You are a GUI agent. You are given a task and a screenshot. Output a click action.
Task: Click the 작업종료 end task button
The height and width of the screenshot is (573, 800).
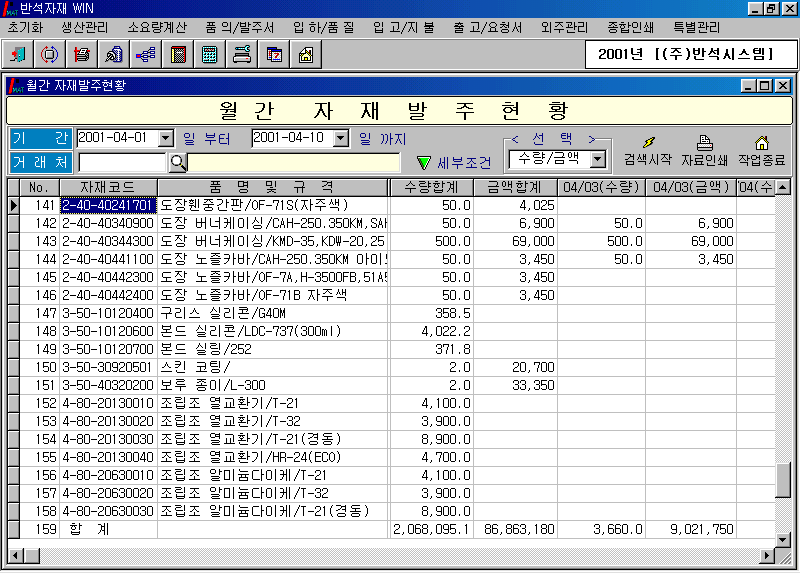(761, 151)
